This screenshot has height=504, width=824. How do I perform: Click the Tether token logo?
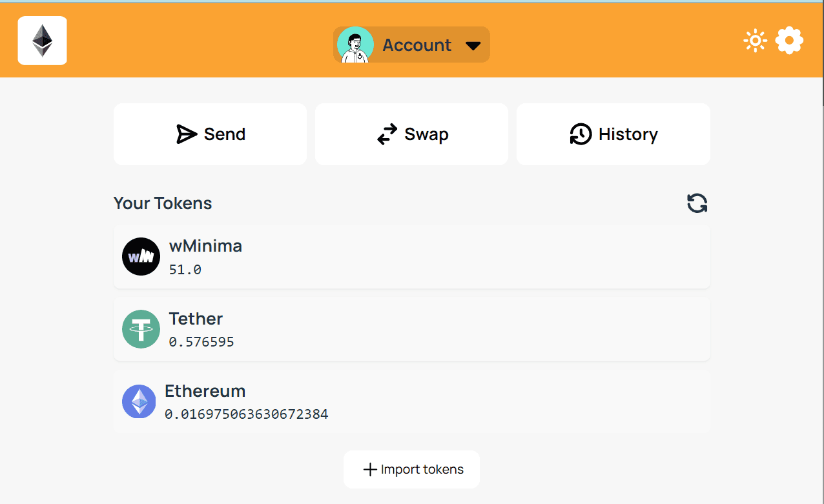[141, 329]
